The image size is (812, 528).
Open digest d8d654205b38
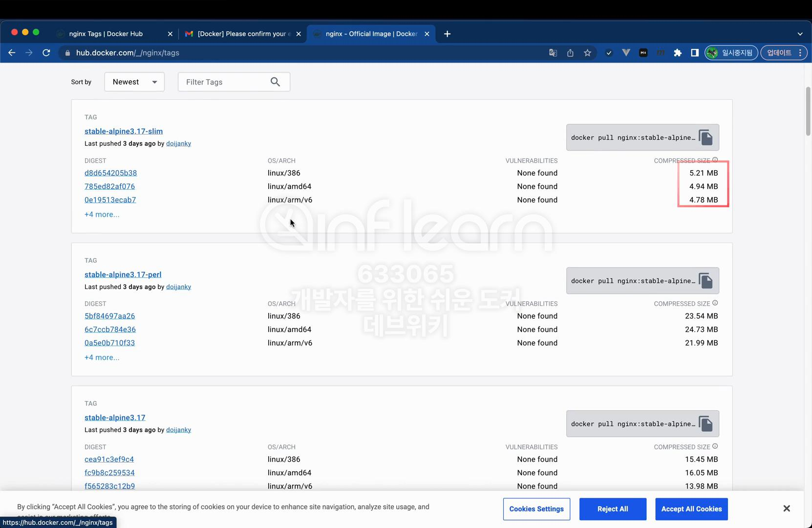(110, 173)
